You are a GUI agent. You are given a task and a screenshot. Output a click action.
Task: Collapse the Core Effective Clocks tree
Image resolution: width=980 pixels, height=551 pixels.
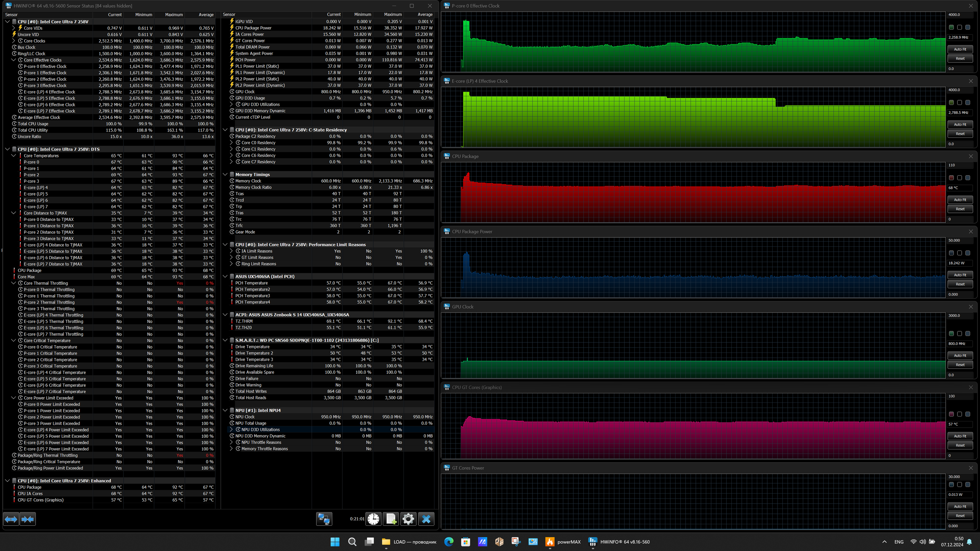pyautogui.click(x=14, y=60)
